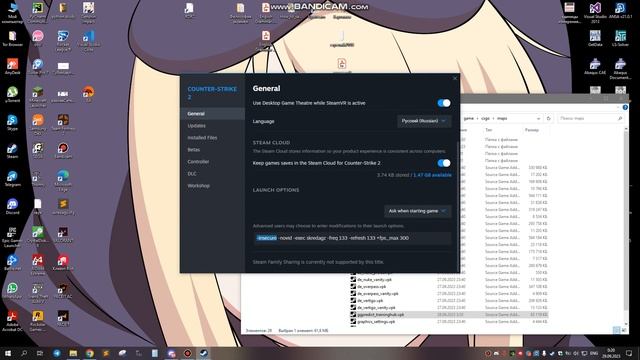640x360 pixels.
Task: Open taskbar search magnifier
Action: tap(24, 353)
